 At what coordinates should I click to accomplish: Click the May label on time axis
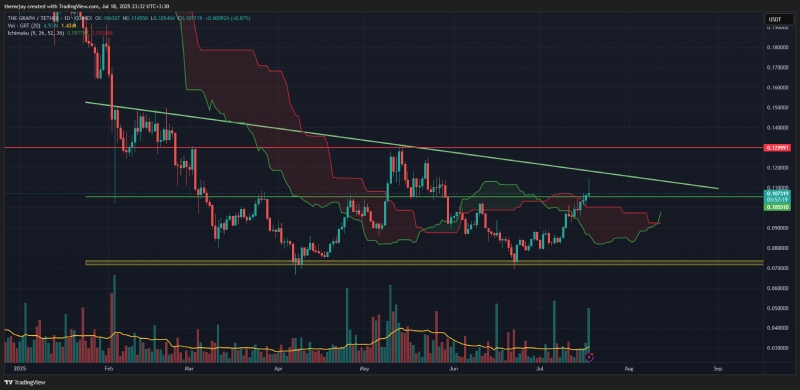pos(364,368)
